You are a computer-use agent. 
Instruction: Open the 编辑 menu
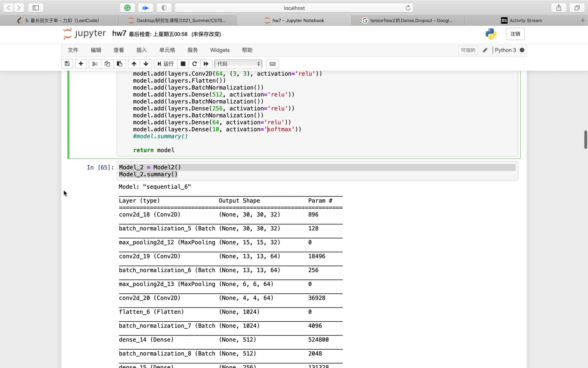click(96, 50)
